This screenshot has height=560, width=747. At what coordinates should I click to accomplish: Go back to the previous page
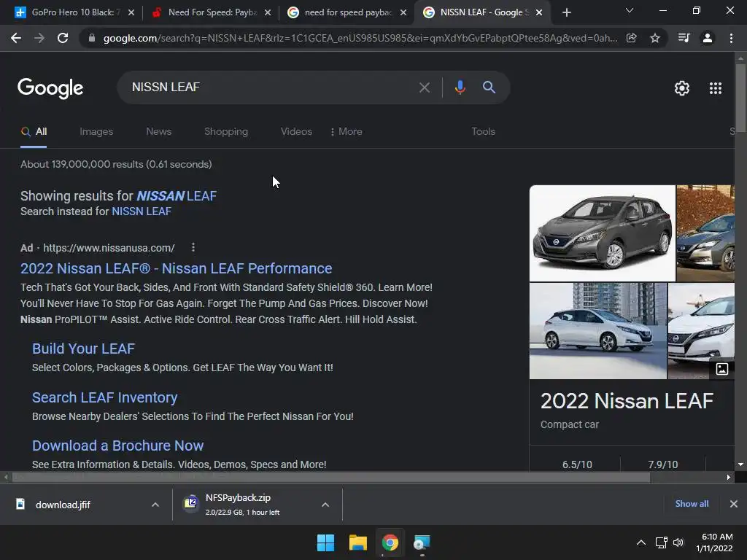16,38
